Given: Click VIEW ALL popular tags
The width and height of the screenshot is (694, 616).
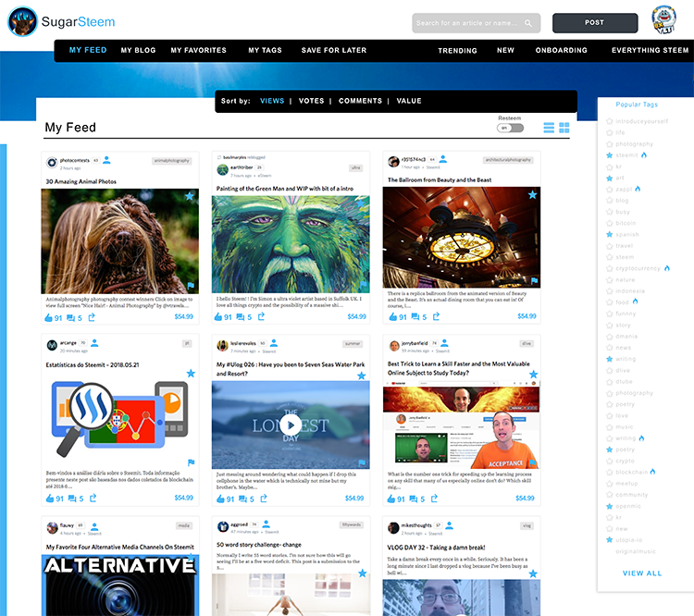Looking at the screenshot, I should [642, 573].
